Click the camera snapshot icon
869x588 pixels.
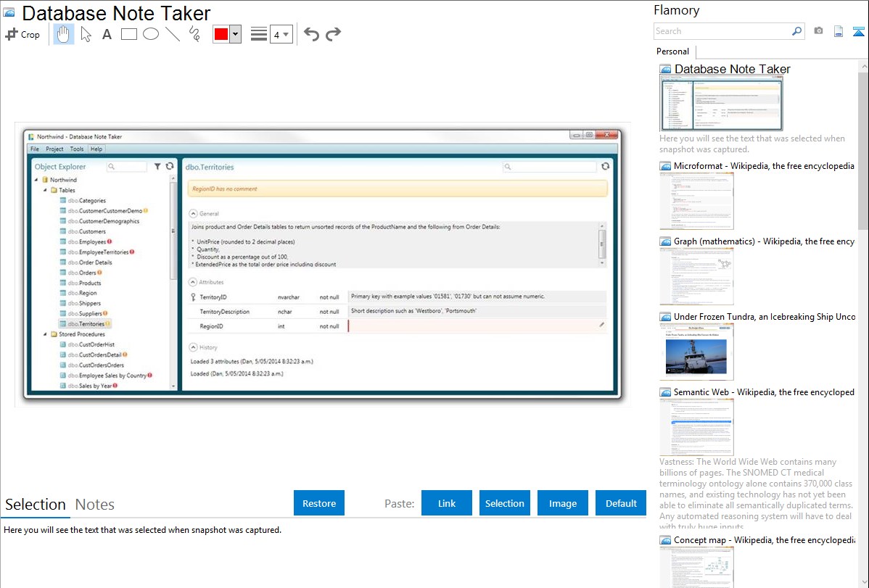click(x=818, y=31)
